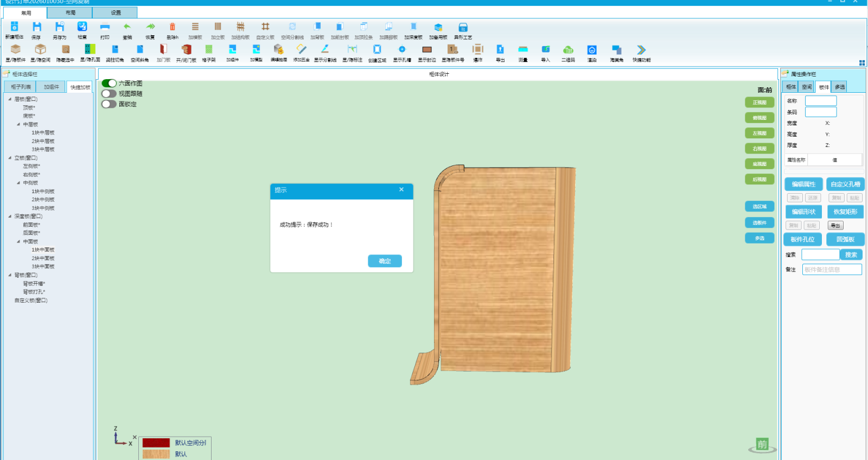The width and height of the screenshot is (868, 460).
Task: Click the red 默认空间分 color swatch
Action: click(156, 443)
